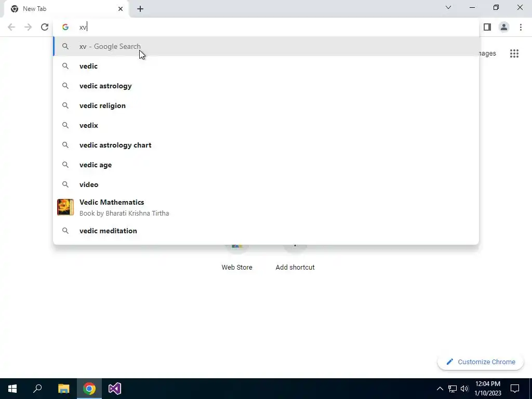Pick the 'vedic astrology chart' suggestion
Viewport: 532px width, 399px height.
(x=266, y=145)
